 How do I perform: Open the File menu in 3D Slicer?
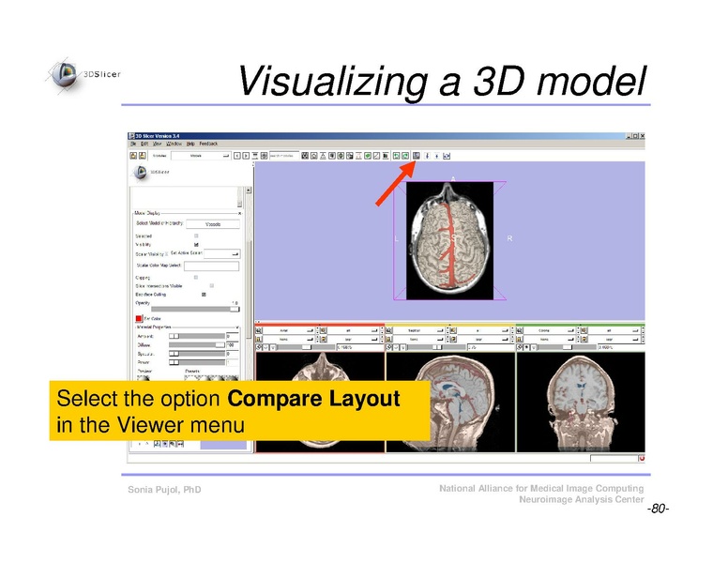point(133,144)
